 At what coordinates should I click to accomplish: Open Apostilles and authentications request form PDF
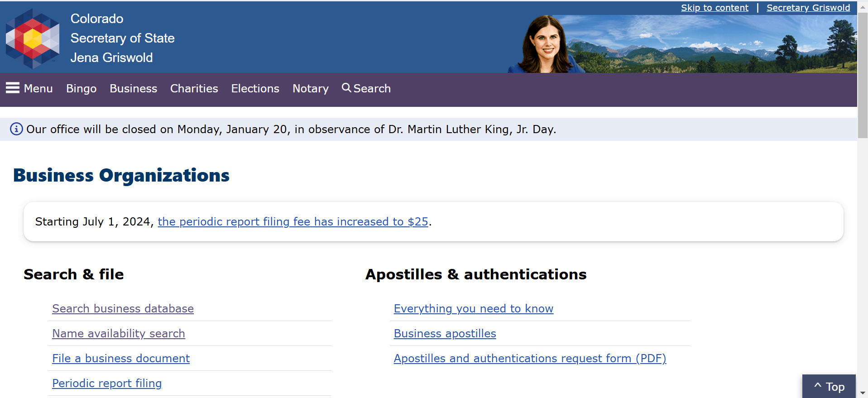pos(530,358)
